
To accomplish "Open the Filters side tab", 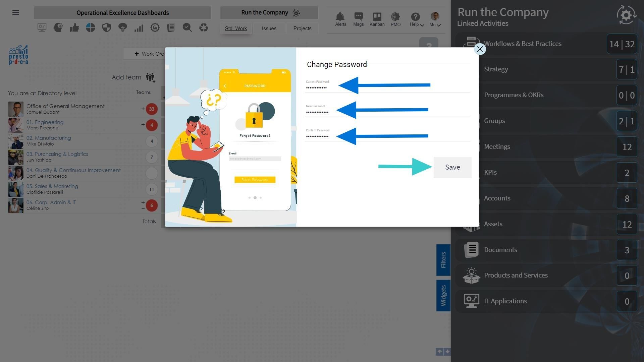I will tap(443, 260).
